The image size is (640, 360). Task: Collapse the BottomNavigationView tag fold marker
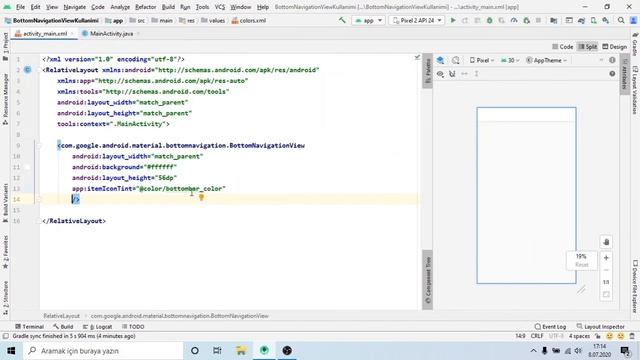point(39,146)
